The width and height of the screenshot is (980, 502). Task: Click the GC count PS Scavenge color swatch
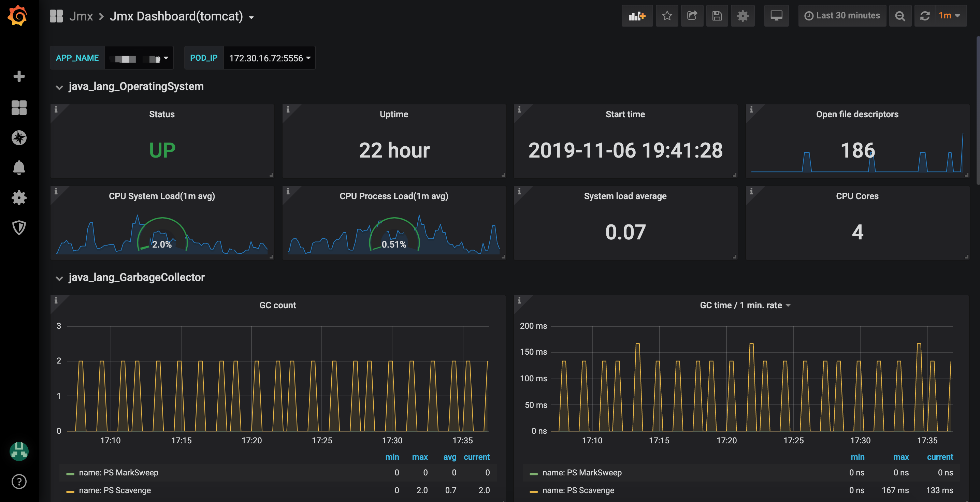(x=70, y=491)
